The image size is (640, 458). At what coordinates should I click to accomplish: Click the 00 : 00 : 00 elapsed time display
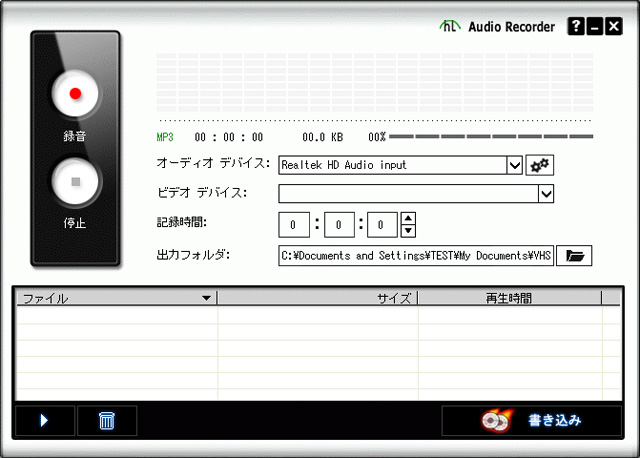pyautogui.click(x=229, y=137)
